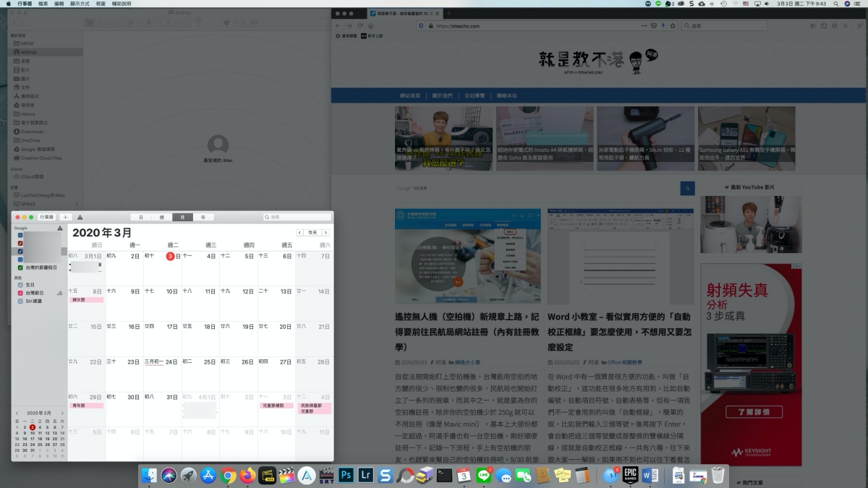
Task: Click the 今天 button in Calendar
Action: [x=312, y=233]
